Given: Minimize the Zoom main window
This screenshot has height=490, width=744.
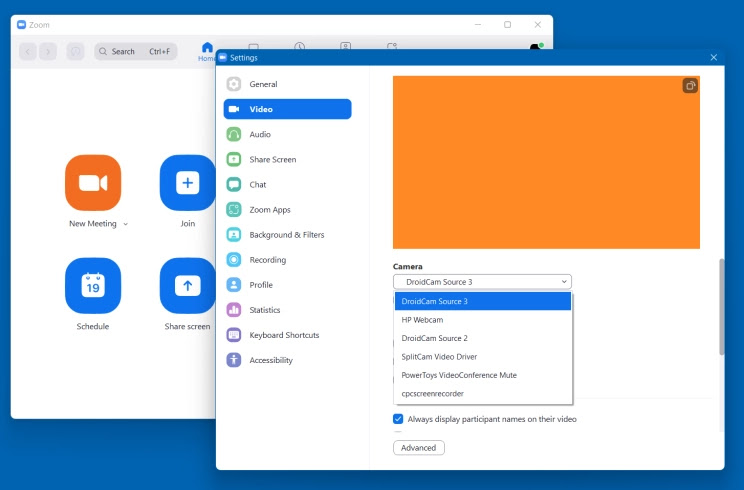Looking at the screenshot, I should 478,25.
